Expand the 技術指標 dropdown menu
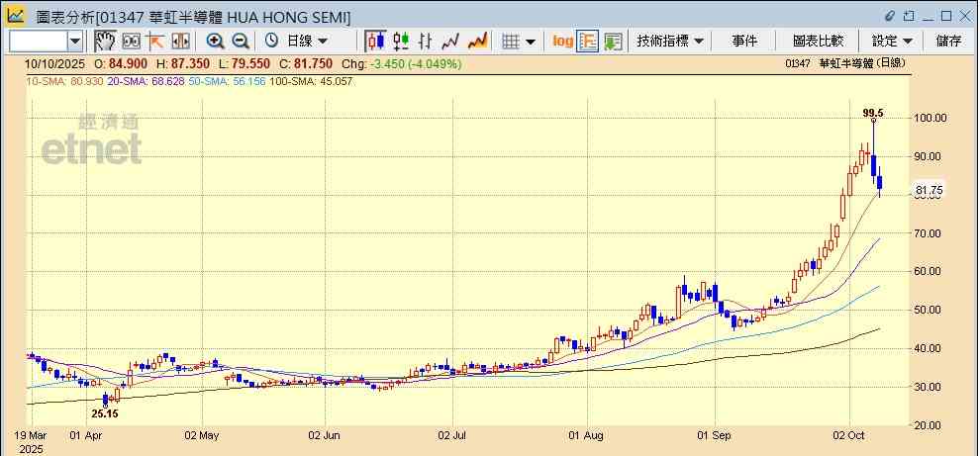This screenshot has width=980, height=456. (670, 41)
